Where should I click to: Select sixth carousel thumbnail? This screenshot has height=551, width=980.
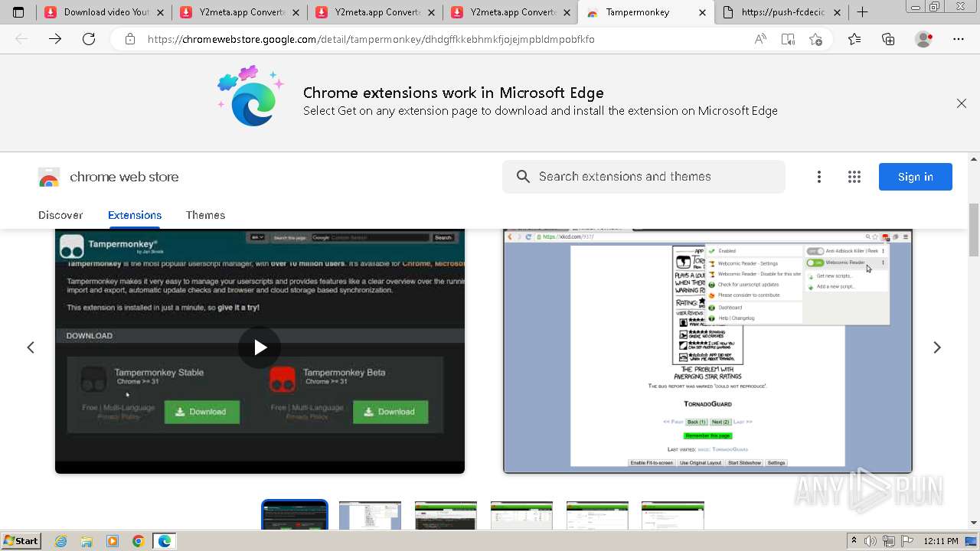pyautogui.click(x=673, y=515)
